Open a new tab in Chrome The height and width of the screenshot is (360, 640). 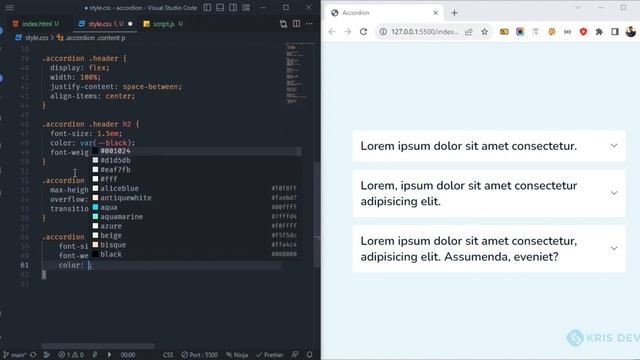click(x=454, y=13)
